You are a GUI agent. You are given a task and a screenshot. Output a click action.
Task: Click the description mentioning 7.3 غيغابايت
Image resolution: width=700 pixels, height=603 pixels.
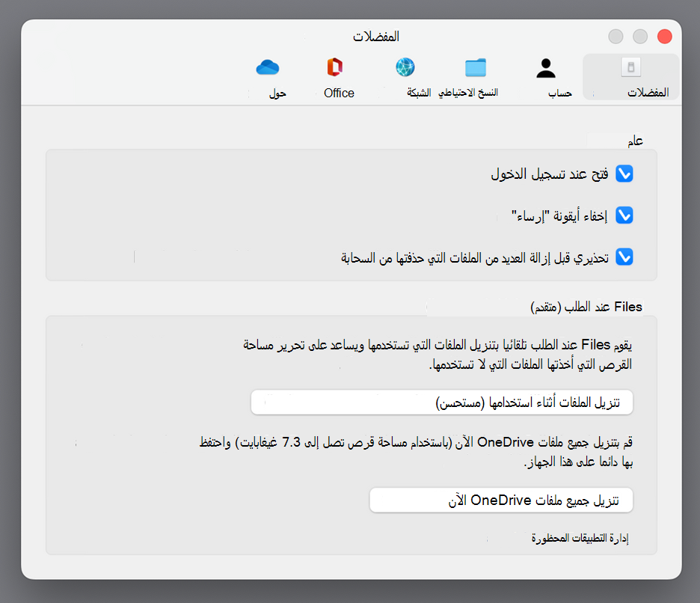tap(416, 452)
